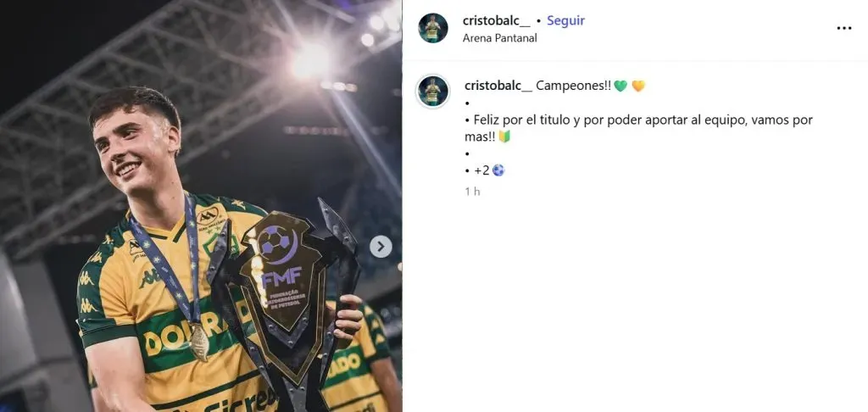Click the header profile avatar of cristobalc__
The image size is (868, 412).
click(x=433, y=28)
